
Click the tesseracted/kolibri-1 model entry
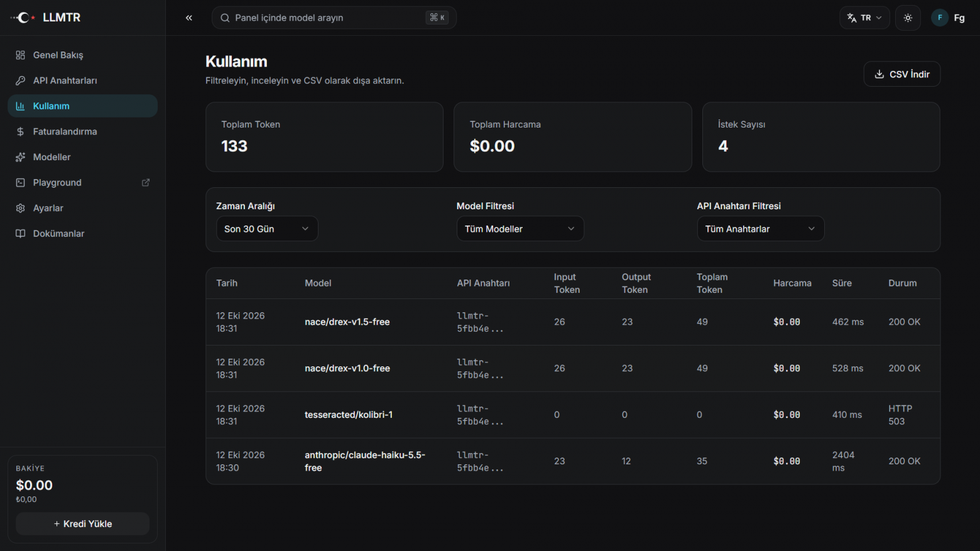point(349,415)
